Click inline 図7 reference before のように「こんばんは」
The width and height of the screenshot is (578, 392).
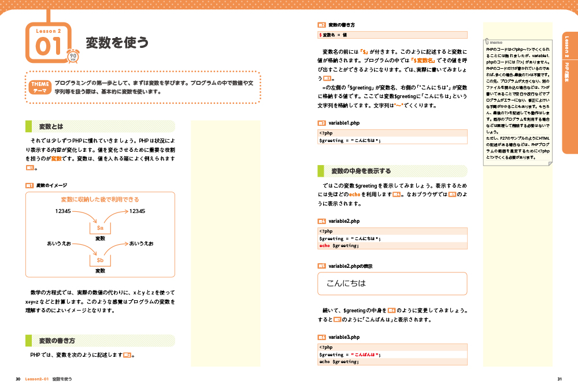coord(338,319)
